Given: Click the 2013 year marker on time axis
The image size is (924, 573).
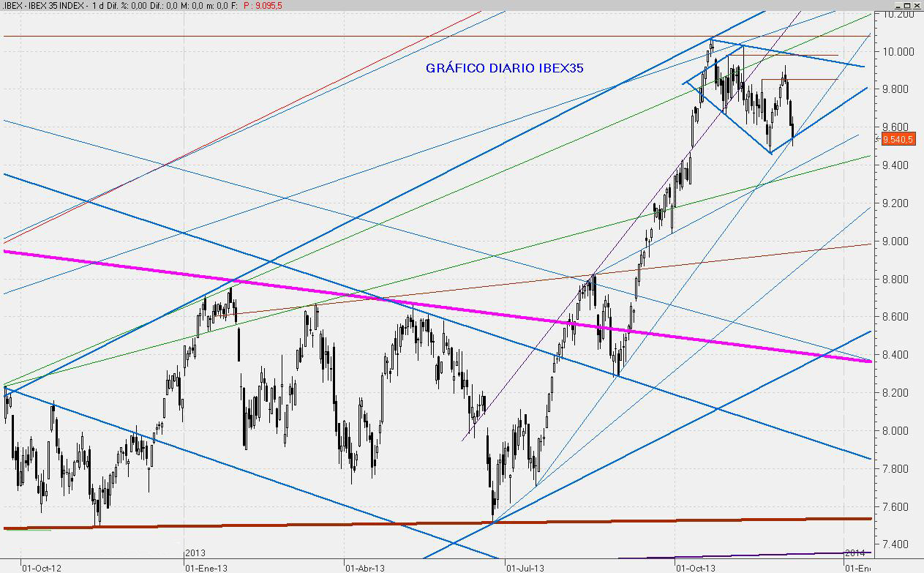Looking at the screenshot, I should (195, 553).
